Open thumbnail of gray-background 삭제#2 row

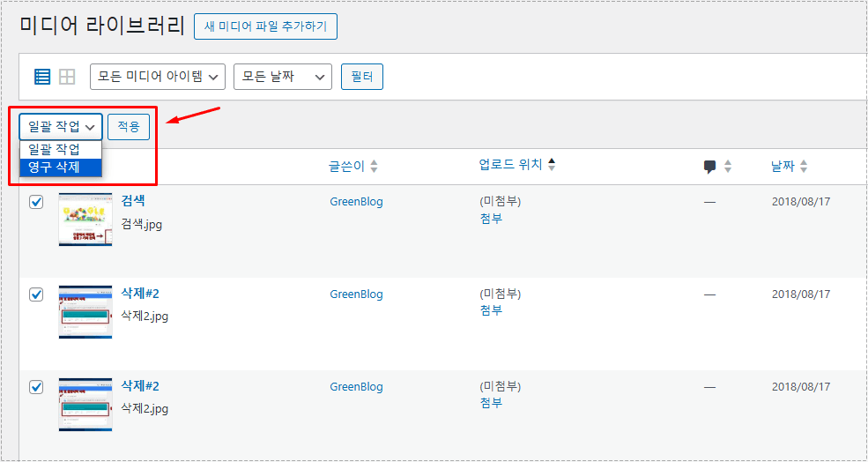click(85, 405)
